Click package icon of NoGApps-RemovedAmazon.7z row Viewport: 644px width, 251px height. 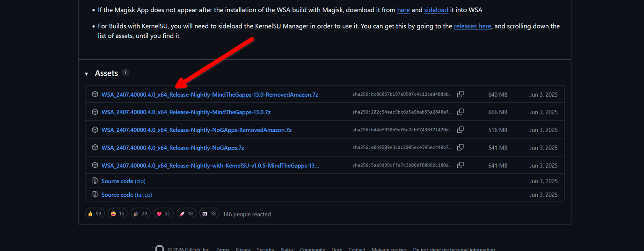click(x=95, y=129)
